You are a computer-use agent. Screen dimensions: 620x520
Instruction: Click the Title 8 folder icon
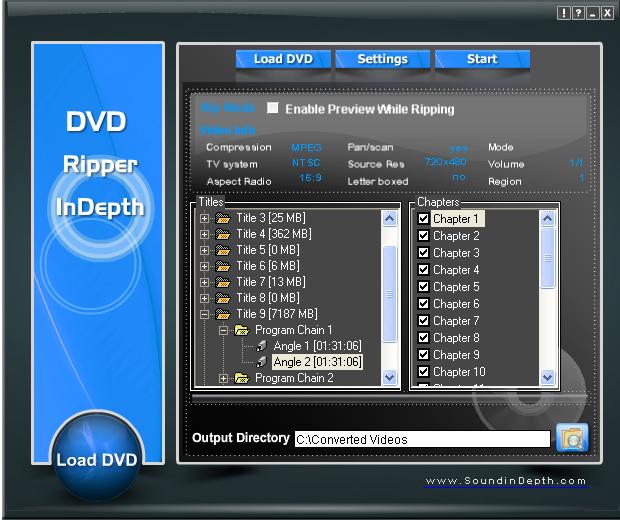223,298
